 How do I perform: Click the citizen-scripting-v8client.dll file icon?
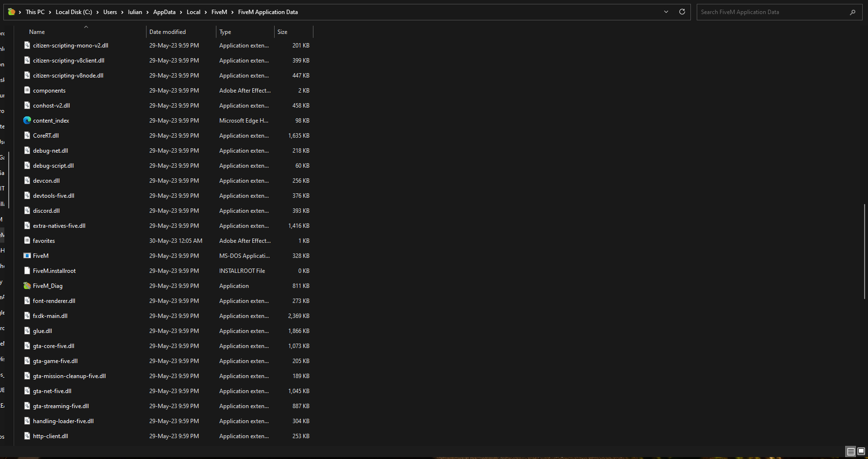click(x=27, y=60)
